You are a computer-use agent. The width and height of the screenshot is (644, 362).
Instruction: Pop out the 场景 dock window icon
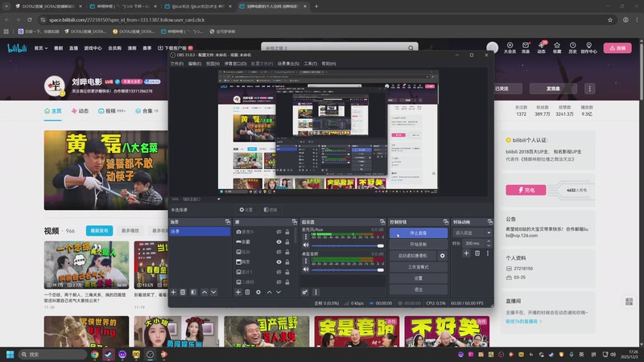(x=228, y=222)
